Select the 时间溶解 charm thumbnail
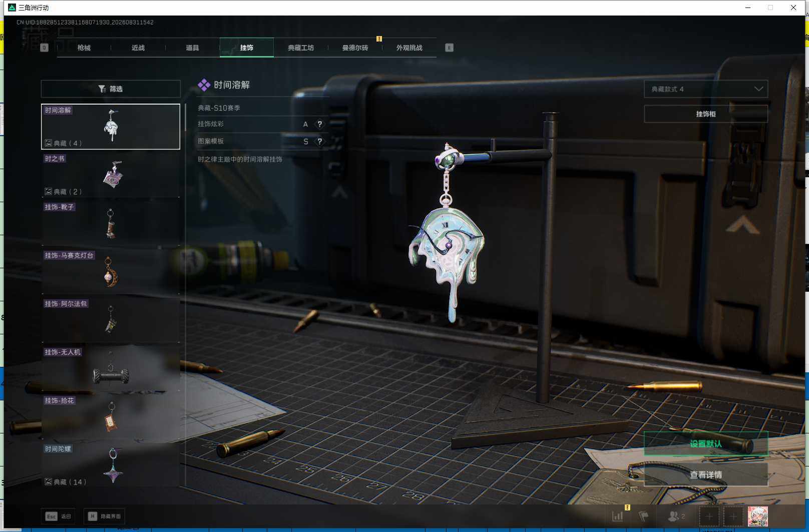Image resolution: width=809 pixels, height=532 pixels. click(x=111, y=127)
